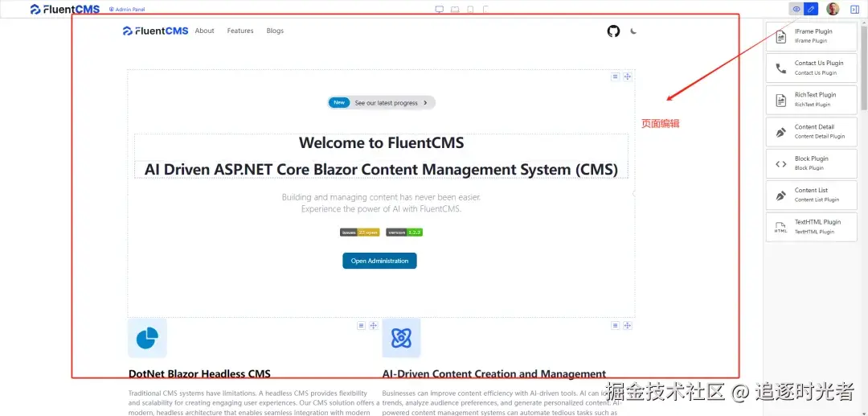Click the pie chart feature icon
This screenshot has width=868, height=416.
point(147,338)
